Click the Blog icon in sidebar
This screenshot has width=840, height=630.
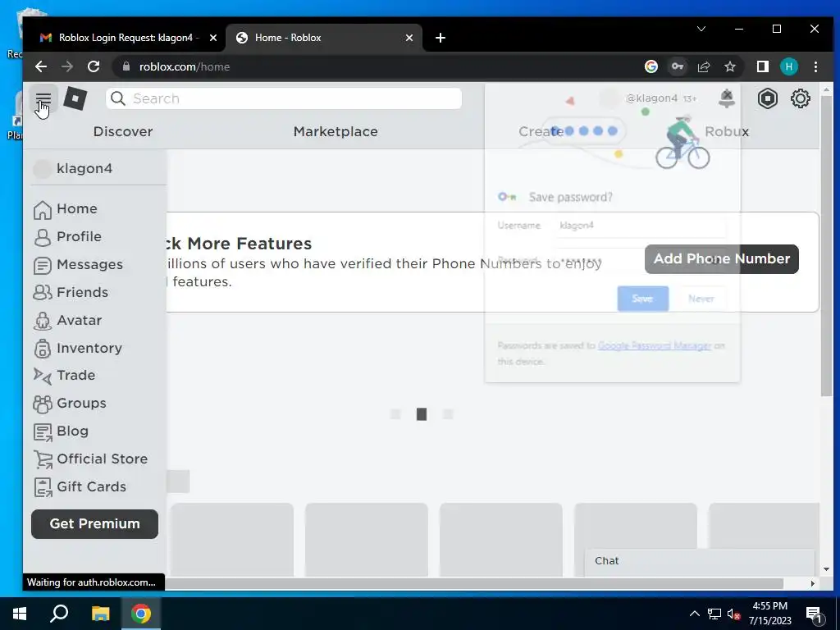[43, 431]
